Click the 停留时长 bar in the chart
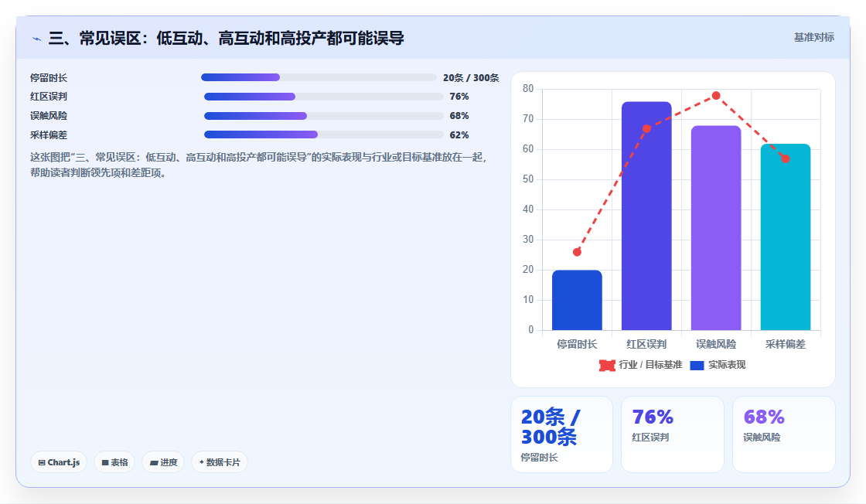866x504 pixels. click(577, 300)
